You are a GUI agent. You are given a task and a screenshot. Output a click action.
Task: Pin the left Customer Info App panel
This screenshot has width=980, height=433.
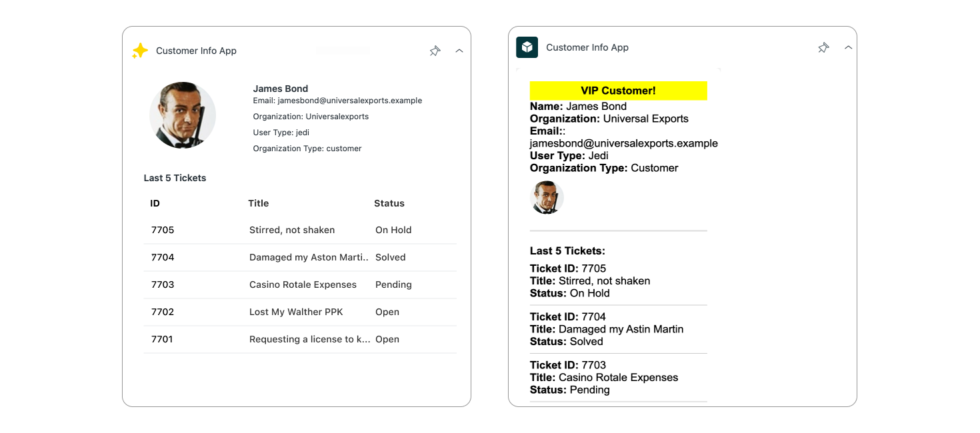(435, 51)
